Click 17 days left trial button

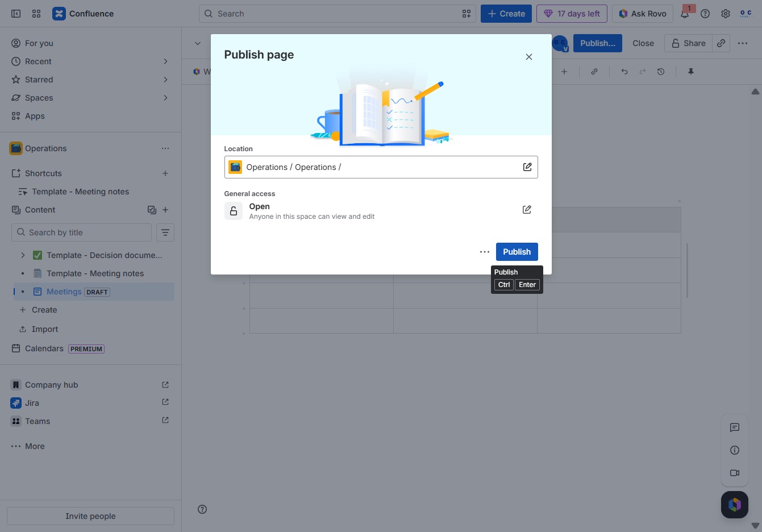(x=572, y=14)
